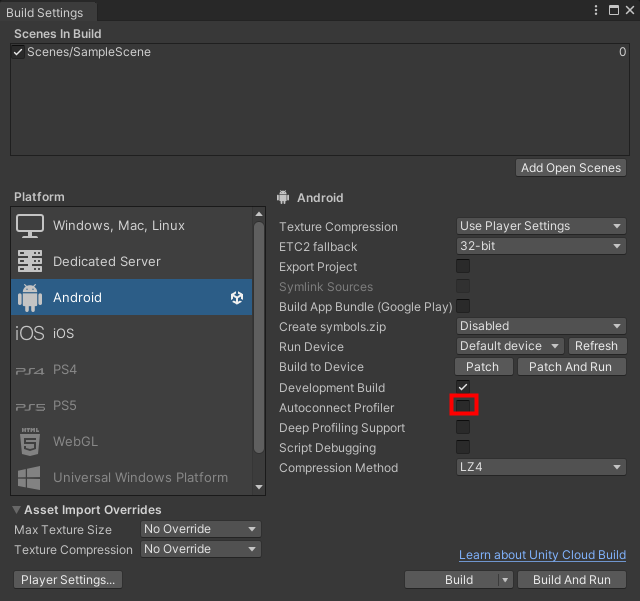Image resolution: width=640 pixels, height=601 pixels.
Task: Enable Script Debugging checkbox
Action: (x=463, y=447)
